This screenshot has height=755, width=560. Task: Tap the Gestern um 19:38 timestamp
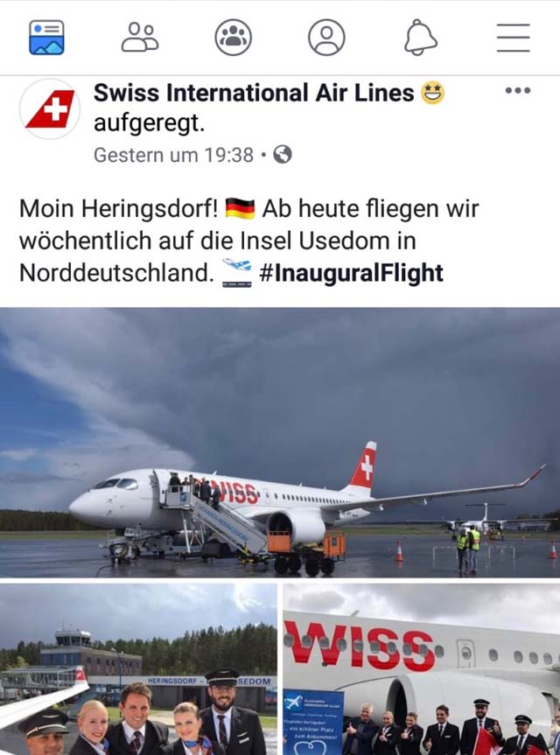(173, 155)
